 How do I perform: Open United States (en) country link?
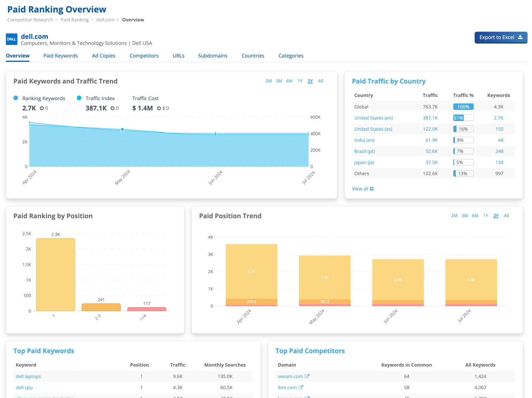tap(374, 118)
